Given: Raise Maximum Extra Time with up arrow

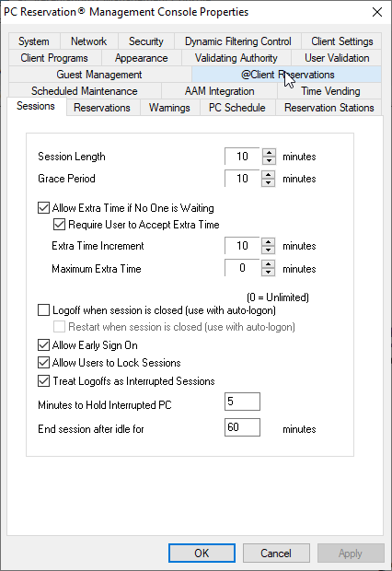Looking at the screenshot, I should [x=269, y=264].
